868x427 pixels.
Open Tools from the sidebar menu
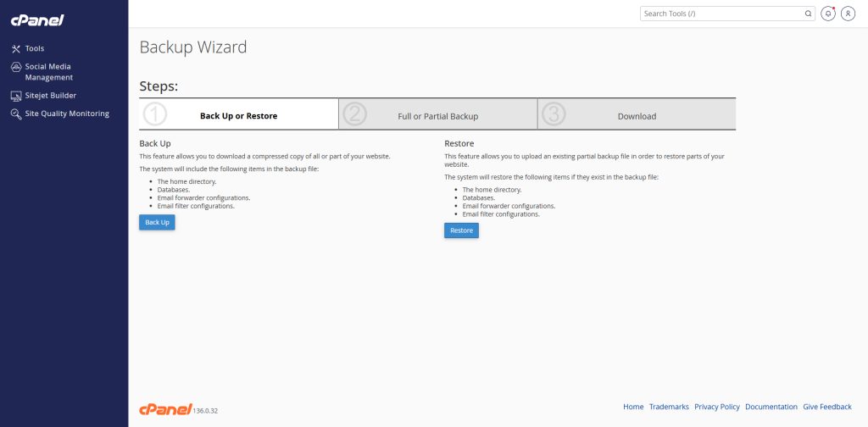coord(34,48)
